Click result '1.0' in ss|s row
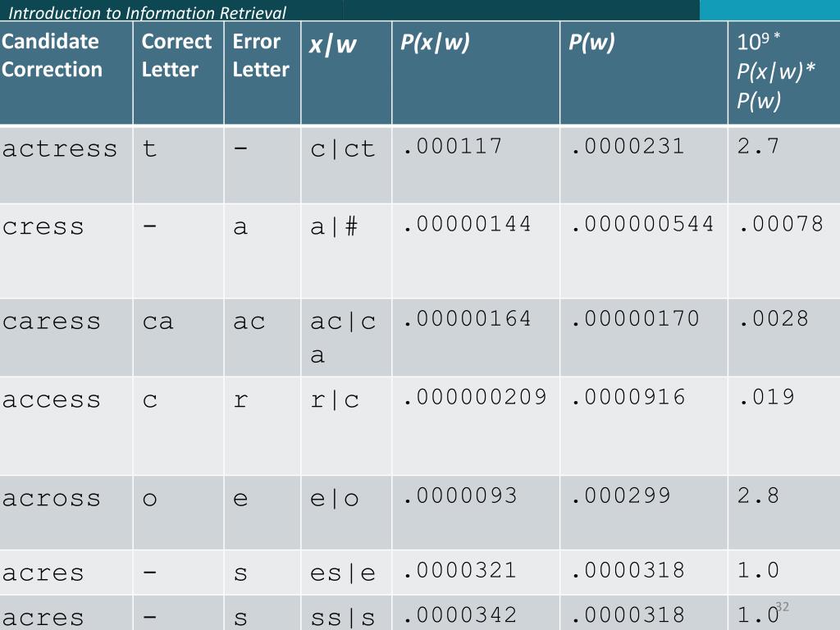 757,615
